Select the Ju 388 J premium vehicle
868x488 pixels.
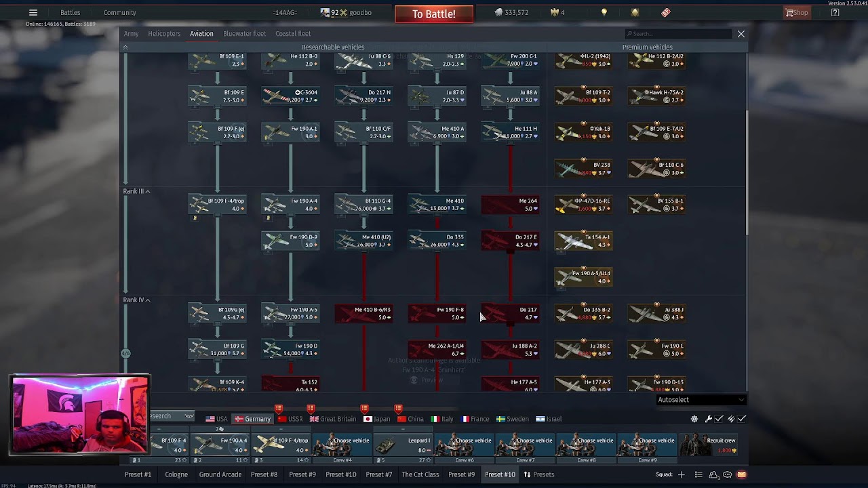pyautogui.click(x=657, y=313)
